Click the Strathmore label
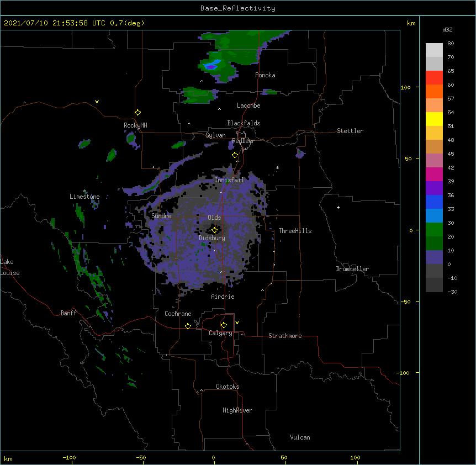The width and height of the screenshot is (476, 465). 285,336
